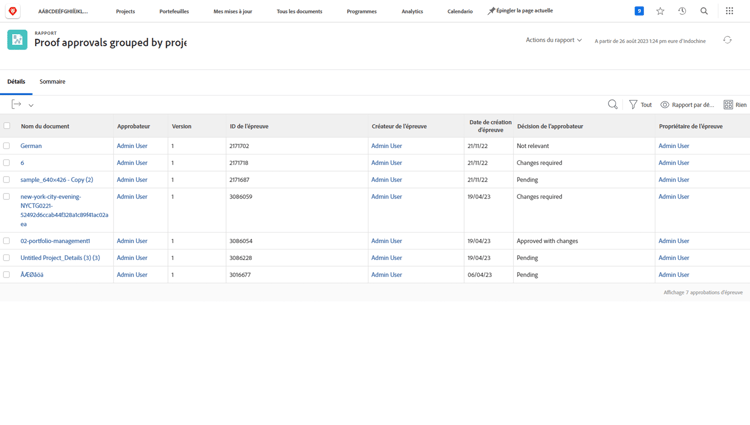Open the report list search magnifier
This screenshot has height=425, width=750.
pos(612,104)
